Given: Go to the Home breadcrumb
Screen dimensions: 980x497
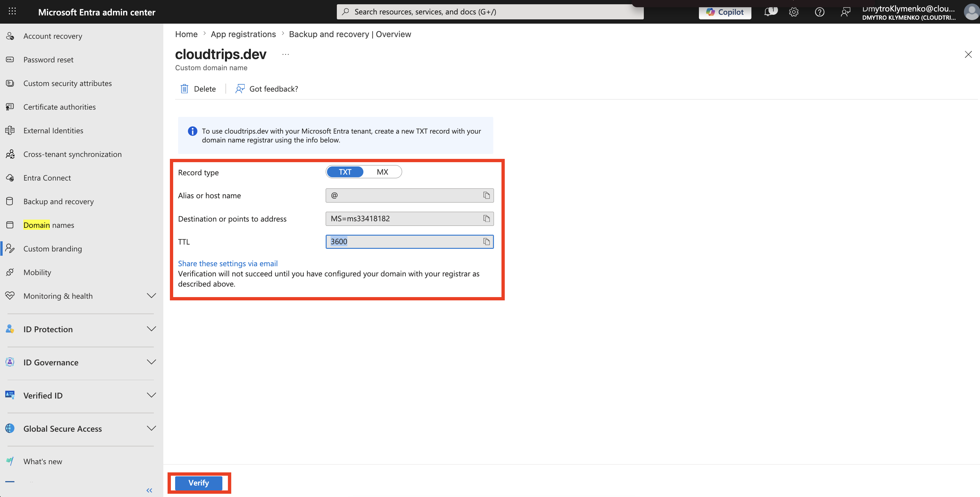Looking at the screenshot, I should pyautogui.click(x=186, y=34).
